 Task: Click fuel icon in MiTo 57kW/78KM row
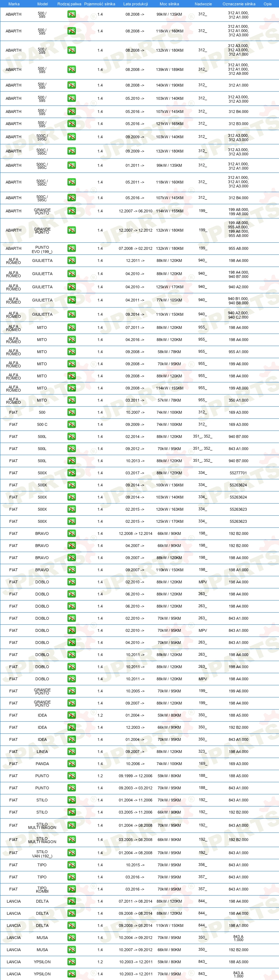click(x=72, y=400)
